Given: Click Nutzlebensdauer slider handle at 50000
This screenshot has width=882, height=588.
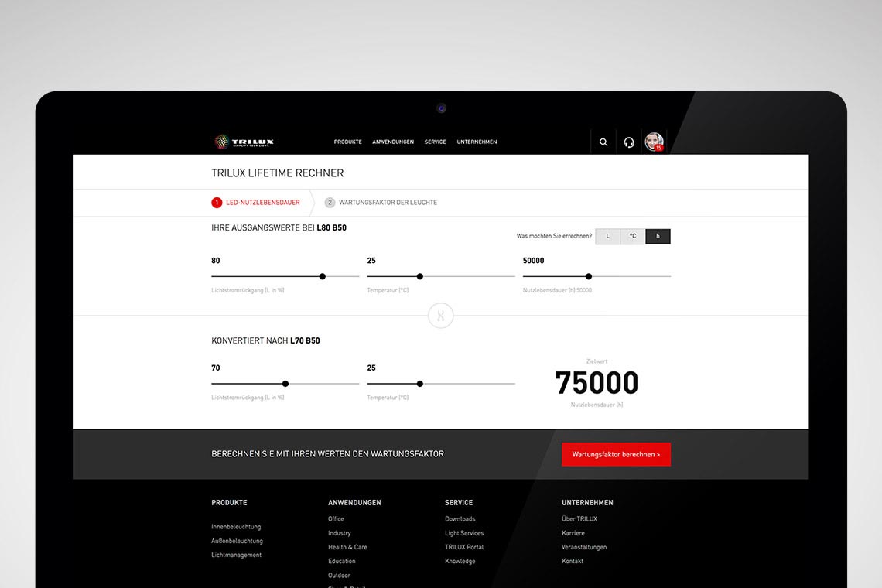Looking at the screenshot, I should 588,276.
